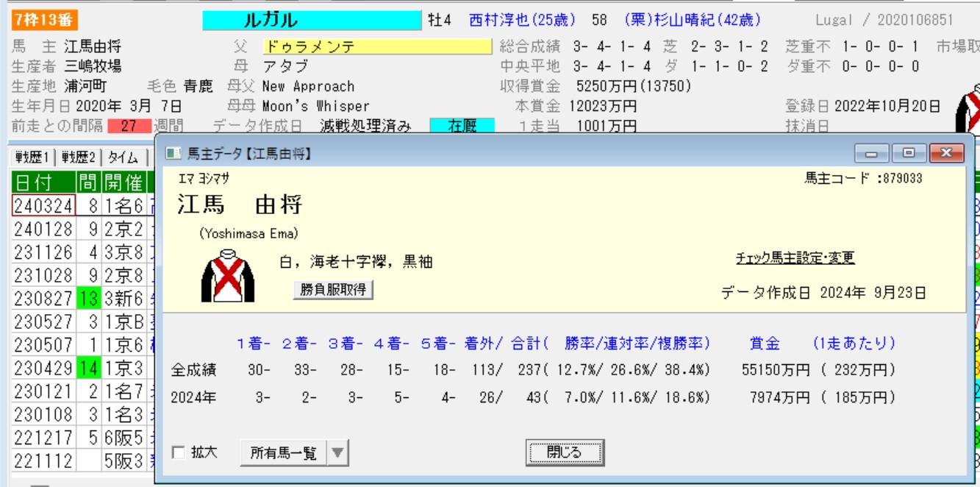This screenshot has width=980, height=487.
Task: Click the 勝負服取得 button
Action: click(334, 290)
